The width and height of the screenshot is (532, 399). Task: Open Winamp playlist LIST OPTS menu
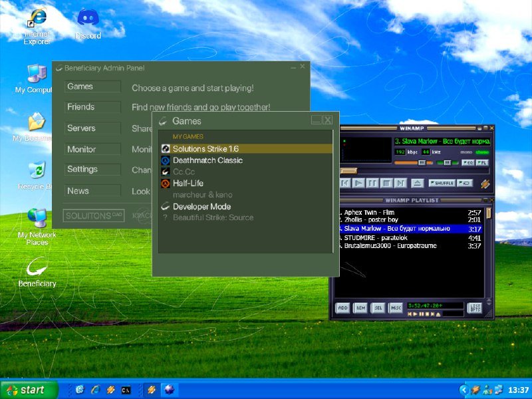click(x=474, y=308)
